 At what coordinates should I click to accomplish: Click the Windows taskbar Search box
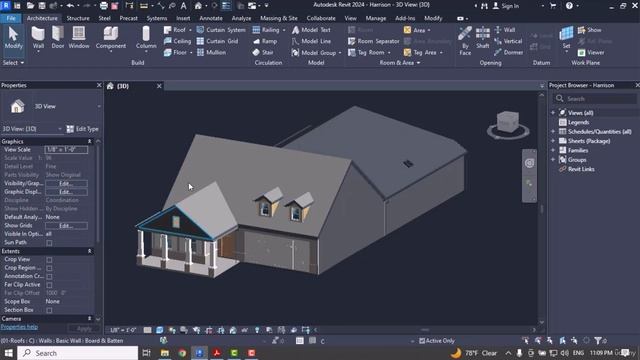(78, 353)
